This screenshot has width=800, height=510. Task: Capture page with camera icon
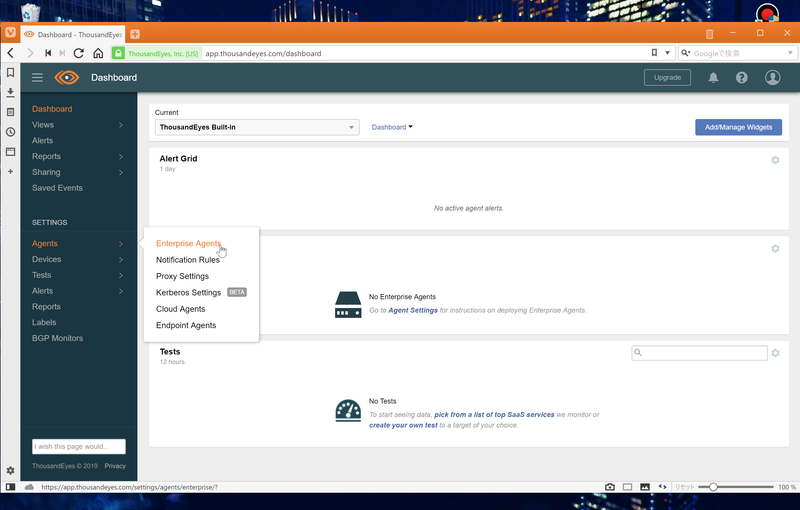point(610,487)
